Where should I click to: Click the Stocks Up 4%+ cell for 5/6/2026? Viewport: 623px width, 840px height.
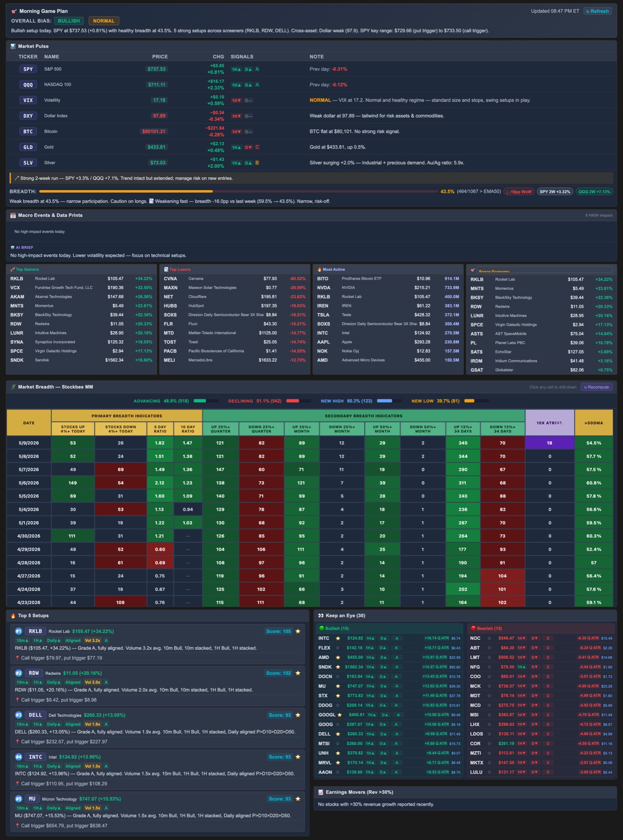pos(73,483)
